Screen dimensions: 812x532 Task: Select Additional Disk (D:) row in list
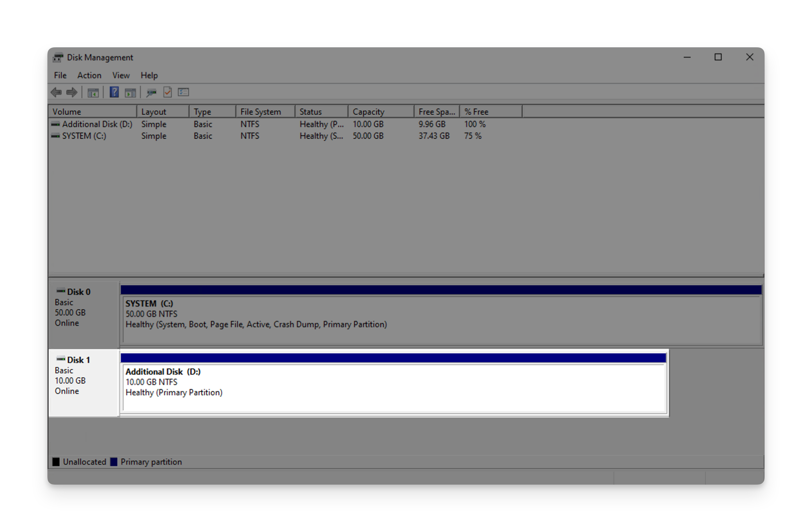[97, 124]
